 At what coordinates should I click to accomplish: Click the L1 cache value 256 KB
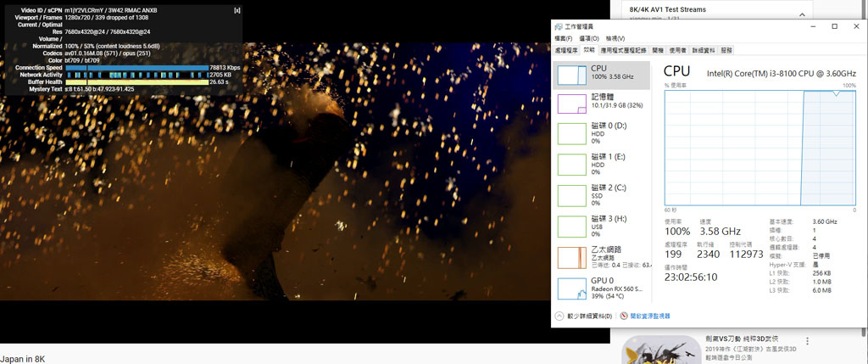pos(821,273)
